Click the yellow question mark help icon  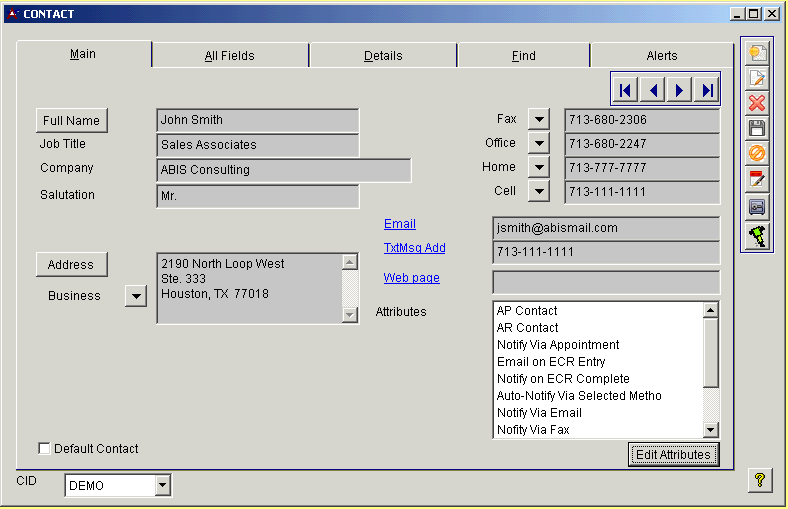[x=760, y=481]
